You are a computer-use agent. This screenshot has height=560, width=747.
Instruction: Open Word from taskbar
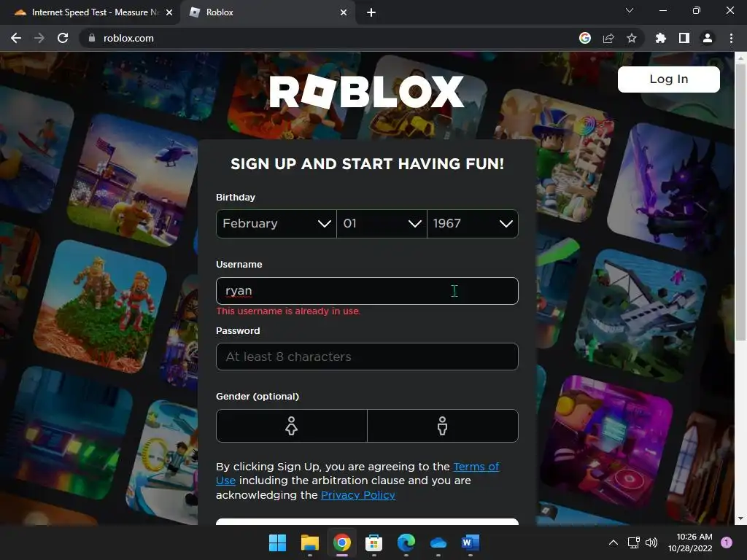coord(471,542)
